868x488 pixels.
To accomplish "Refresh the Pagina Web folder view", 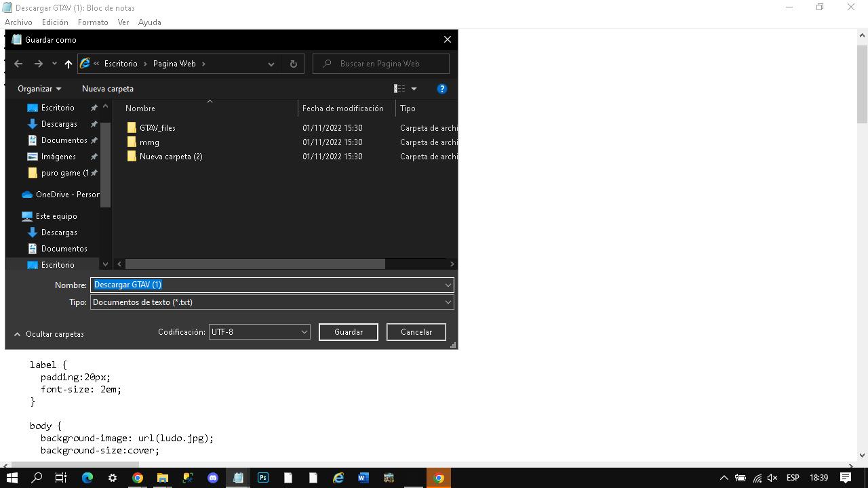I will pos(293,64).
